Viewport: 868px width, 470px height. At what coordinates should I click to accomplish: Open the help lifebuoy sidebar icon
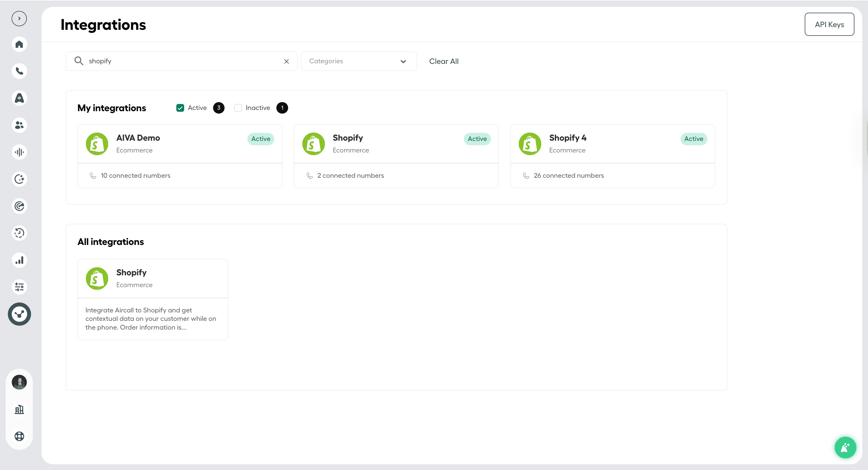[x=19, y=436]
